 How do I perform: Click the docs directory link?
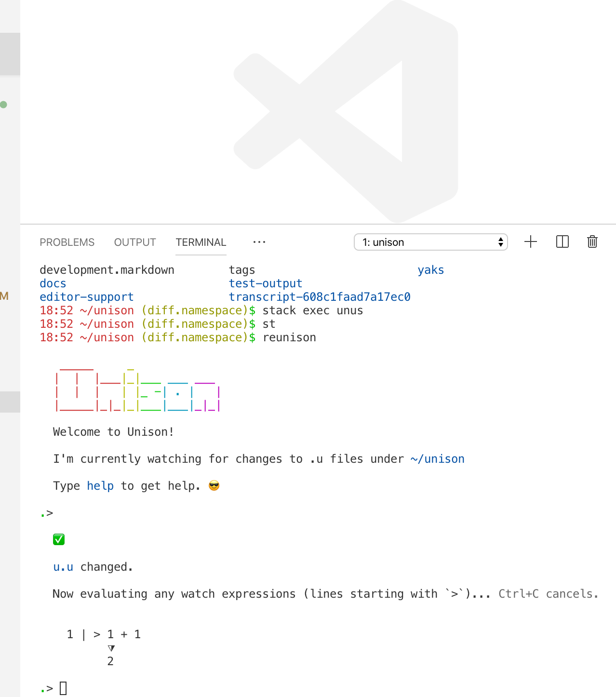point(53,283)
